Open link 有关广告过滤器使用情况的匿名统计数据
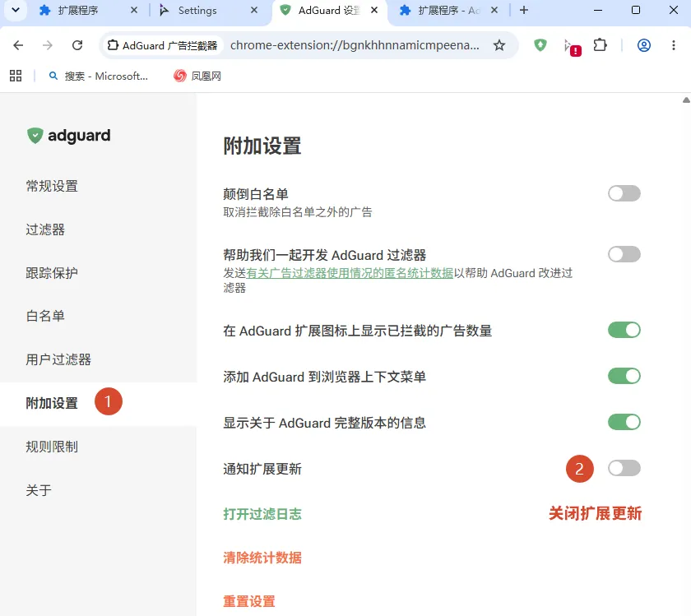This screenshot has width=691, height=616. [350, 273]
